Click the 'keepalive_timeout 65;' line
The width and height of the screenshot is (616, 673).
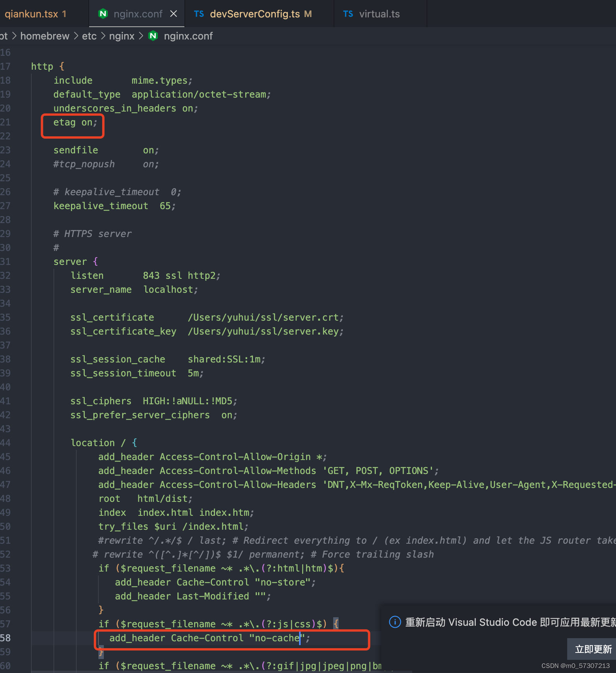pyautogui.click(x=114, y=206)
